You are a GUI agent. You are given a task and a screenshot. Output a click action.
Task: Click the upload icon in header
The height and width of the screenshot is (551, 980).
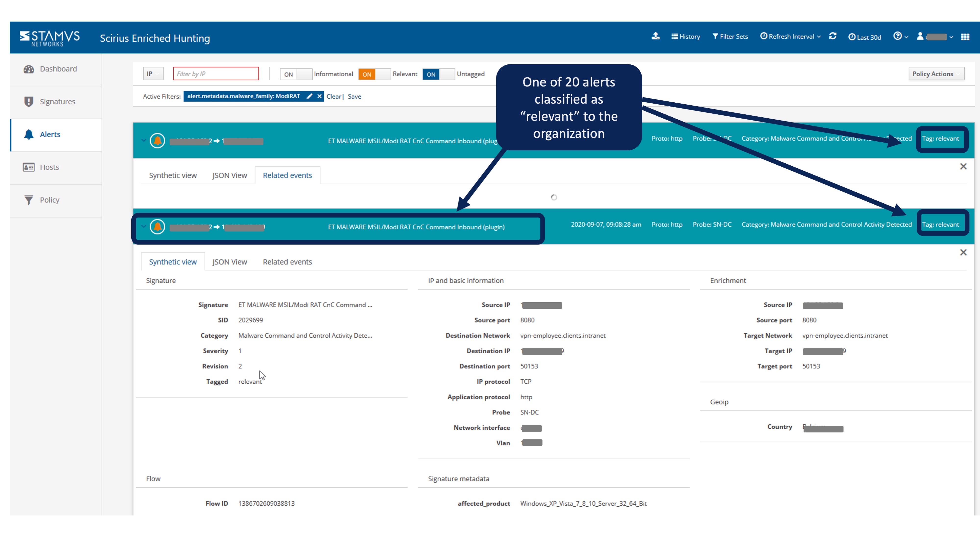pos(655,36)
